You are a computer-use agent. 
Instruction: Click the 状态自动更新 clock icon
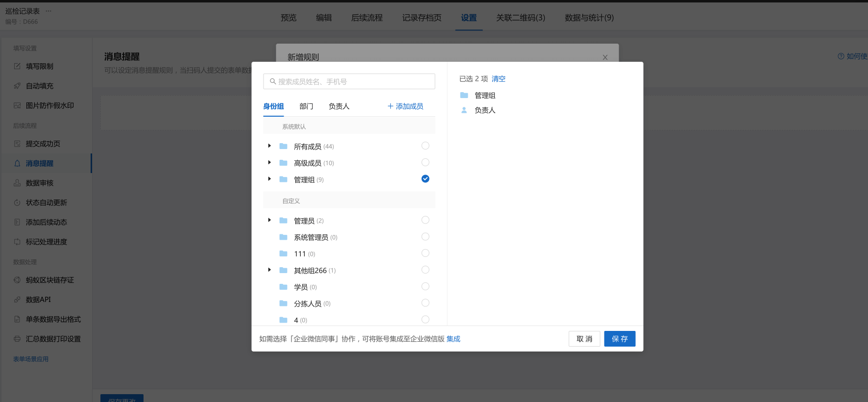coord(17,202)
